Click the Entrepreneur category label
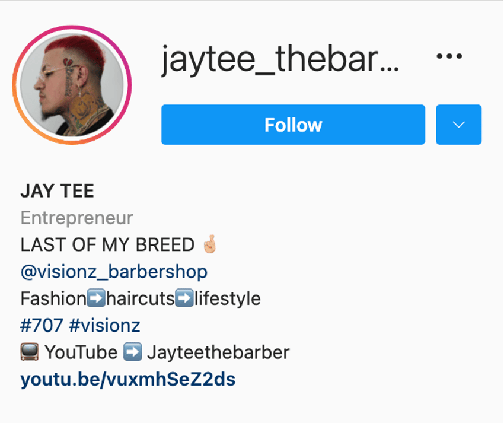The height and width of the screenshot is (423, 504). click(x=77, y=218)
